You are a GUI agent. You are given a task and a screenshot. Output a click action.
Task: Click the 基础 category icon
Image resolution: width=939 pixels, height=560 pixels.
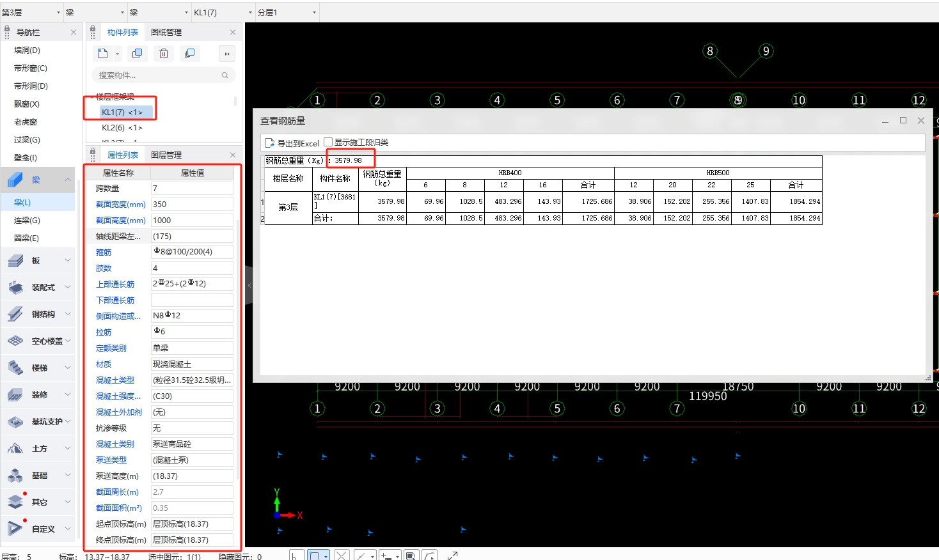click(15, 476)
